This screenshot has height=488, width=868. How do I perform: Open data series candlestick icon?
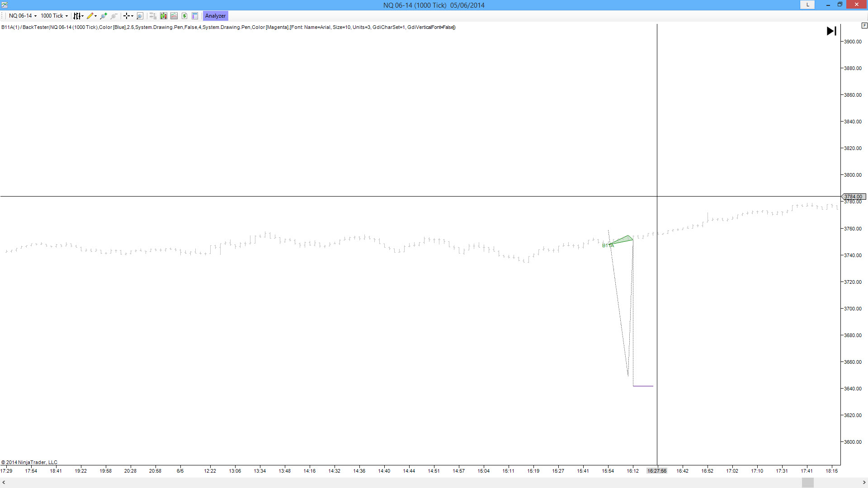(x=164, y=16)
